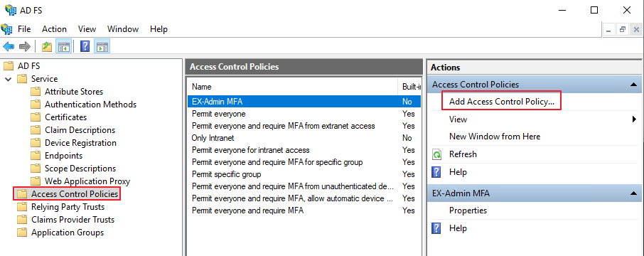Image resolution: width=644 pixels, height=256 pixels.
Task: Maximize the AD FS window
Action: pyautogui.click(x=594, y=10)
